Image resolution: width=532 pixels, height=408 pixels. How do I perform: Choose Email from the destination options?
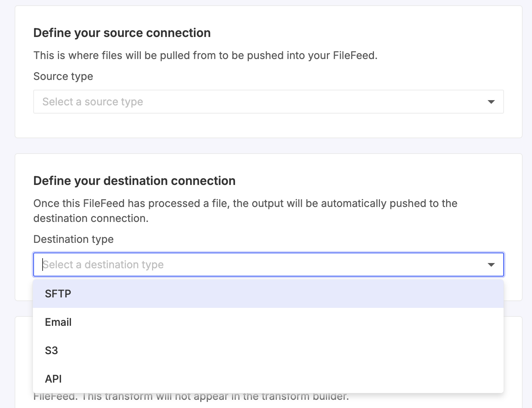click(x=58, y=322)
